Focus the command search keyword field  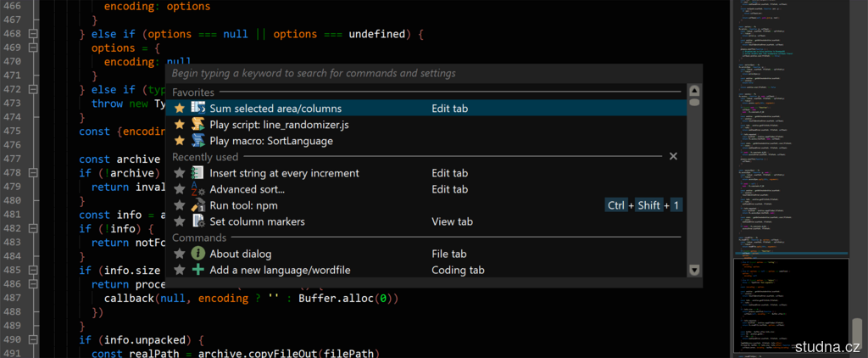coord(424,73)
